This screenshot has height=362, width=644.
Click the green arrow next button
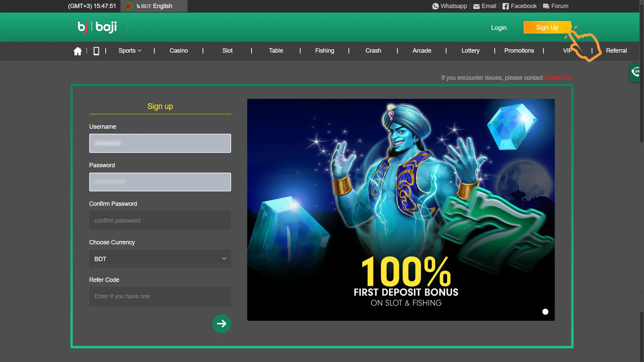coord(222,324)
